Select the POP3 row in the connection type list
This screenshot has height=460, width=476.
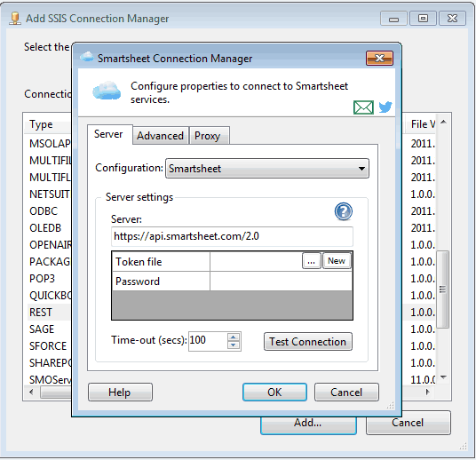tap(50, 279)
